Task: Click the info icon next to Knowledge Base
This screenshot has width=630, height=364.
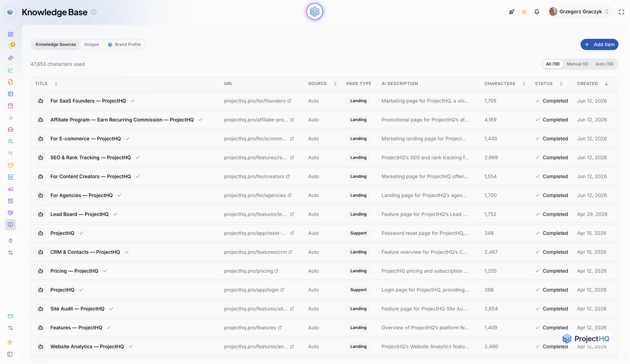Action: click(93, 12)
